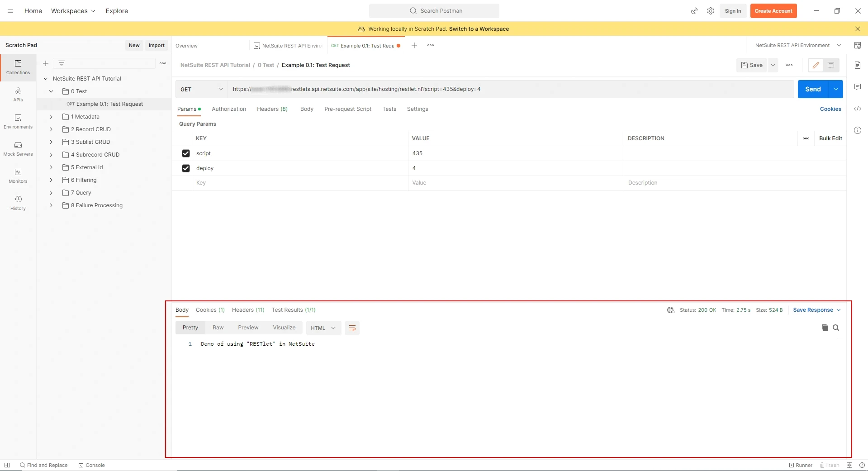Open the hamburger menu icon
Image resolution: width=868 pixels, height=471 pixels.
tap(10, 11)
